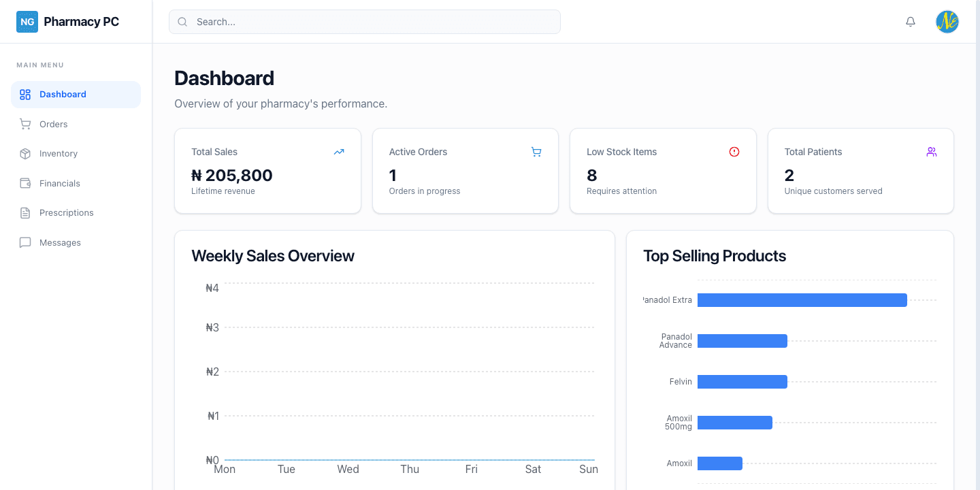Click the Felvin product label
The height and width of the screenshot is (490, 980).
[x=681, y=382]
